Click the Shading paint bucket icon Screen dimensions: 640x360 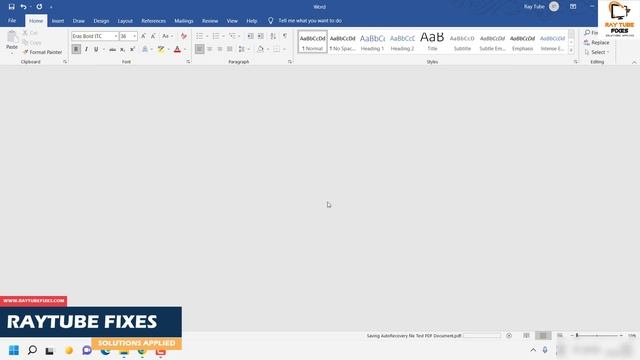pyautogui.click(x=260, y=49)
